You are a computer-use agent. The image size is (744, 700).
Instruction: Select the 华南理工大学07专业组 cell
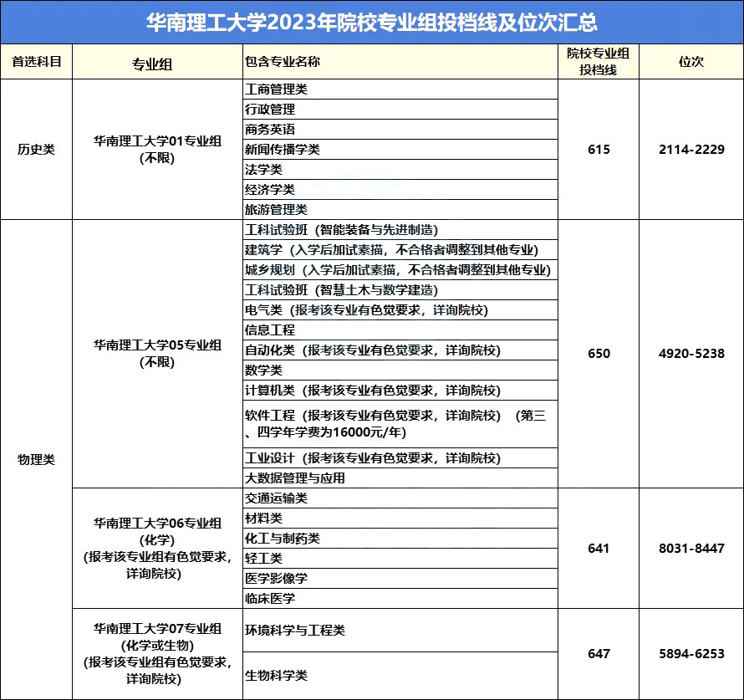(157, 653)
